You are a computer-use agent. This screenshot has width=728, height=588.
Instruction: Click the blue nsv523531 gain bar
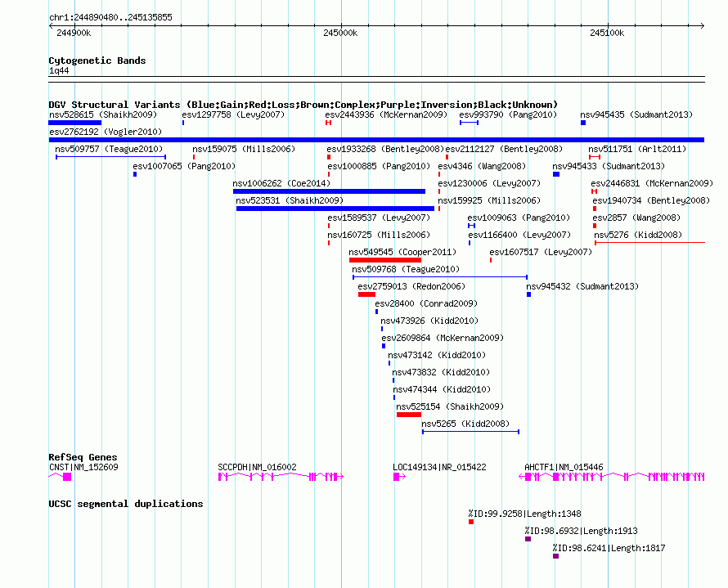[x=335, y=209]
